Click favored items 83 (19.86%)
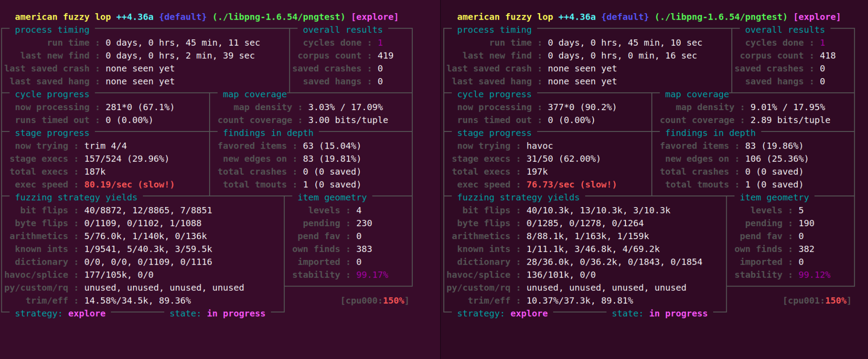The width and height of the screenshot is (868, 359). (774, 146)
